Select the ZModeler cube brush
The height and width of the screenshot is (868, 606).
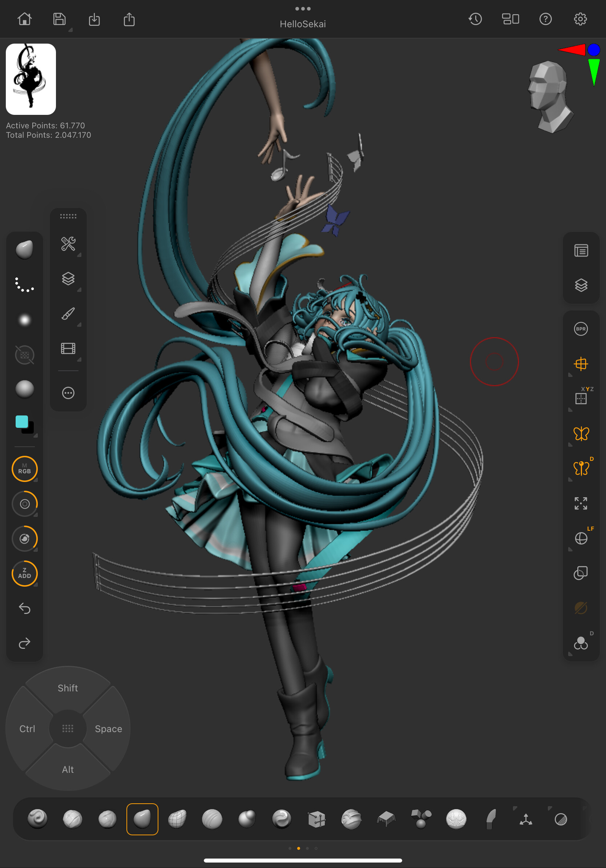[x=316, y=819]
